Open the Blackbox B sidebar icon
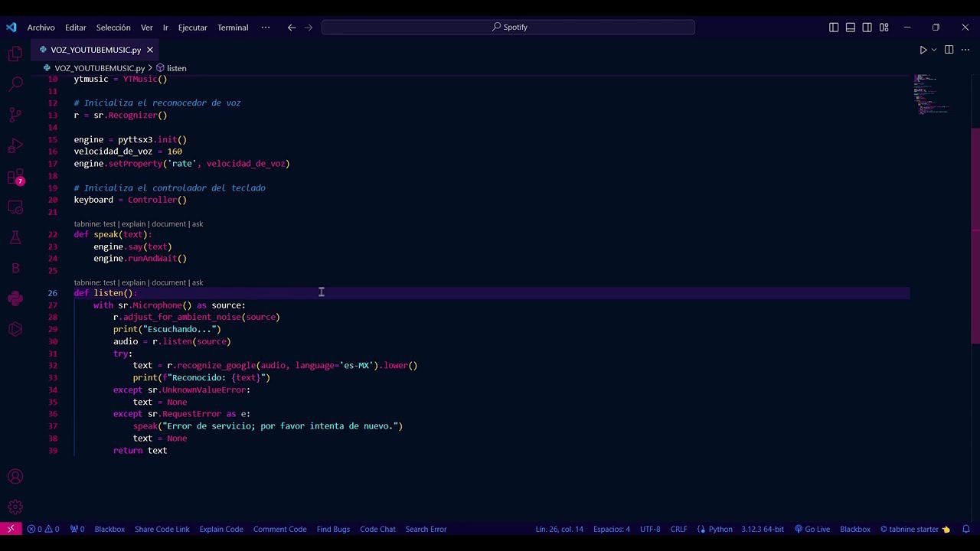This screenshot has height=551, width=980. pos(15,268)
